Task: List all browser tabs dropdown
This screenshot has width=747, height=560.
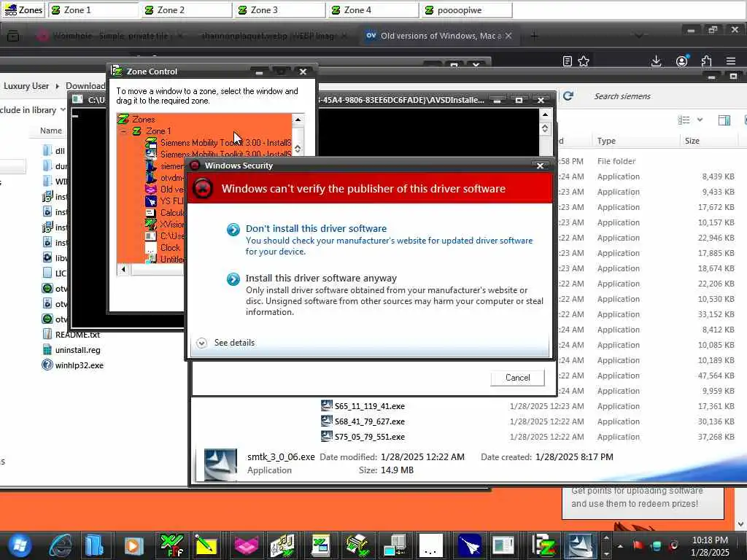Action: pyautogui.click(x=639, y=36)
